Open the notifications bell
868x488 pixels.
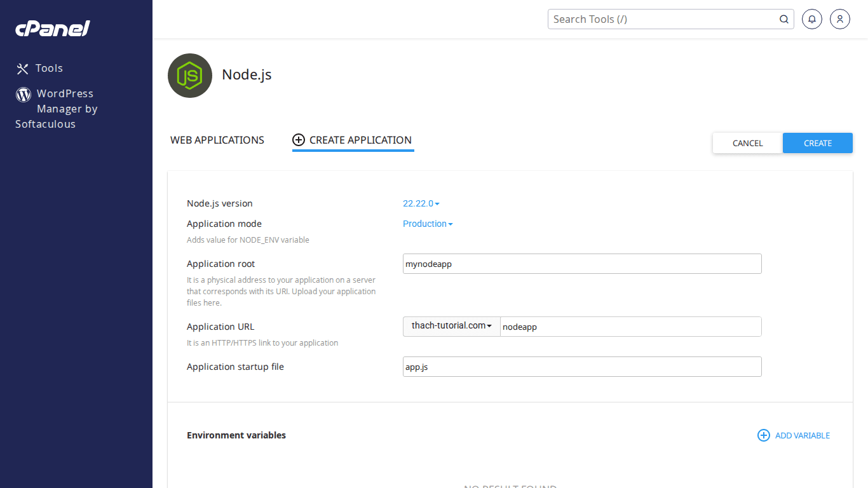pos(811,19)
